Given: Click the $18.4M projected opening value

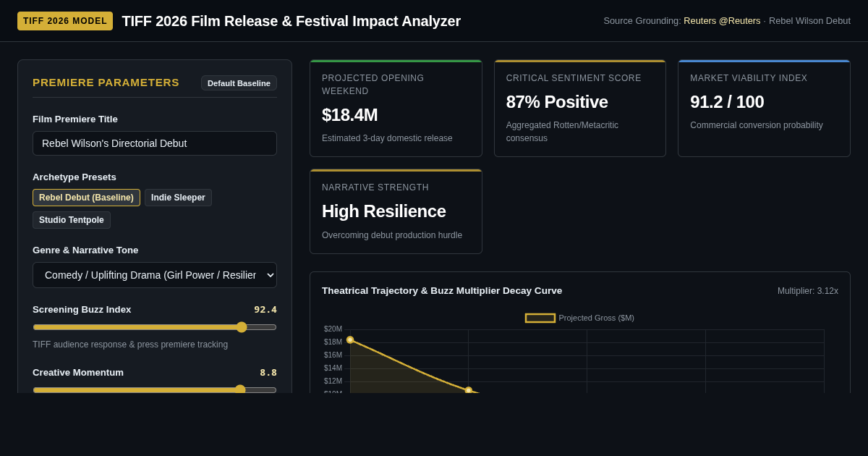Looking at the screenshot, I should coord(350,115).
